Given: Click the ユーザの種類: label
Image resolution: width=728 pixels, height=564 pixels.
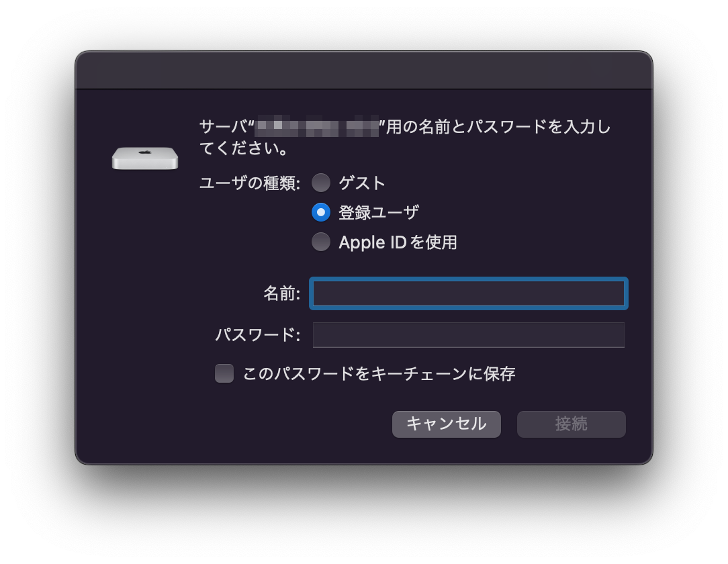Looking at the screenshot, I should pos(250,183).
